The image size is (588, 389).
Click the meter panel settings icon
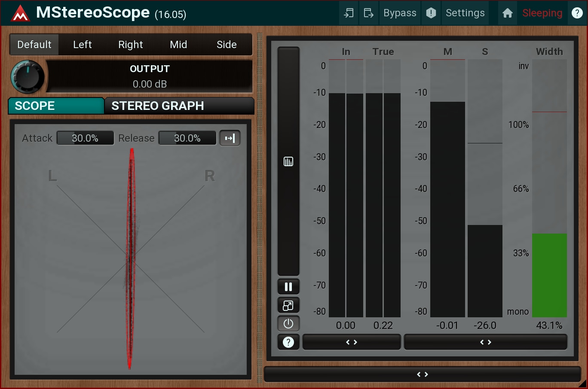click(x=288, y=161)
